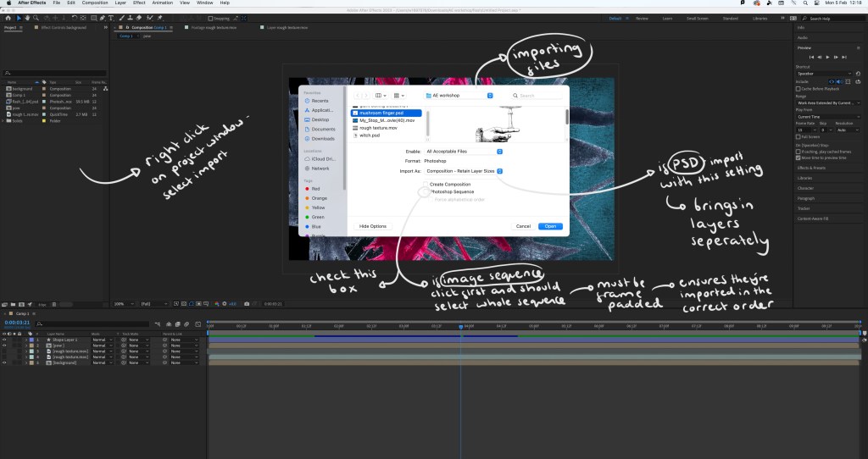The height and width of the screenshot is (459, 868).
Task: Select the Pen tool in the toolbar
Action: (x=102, y=17)
